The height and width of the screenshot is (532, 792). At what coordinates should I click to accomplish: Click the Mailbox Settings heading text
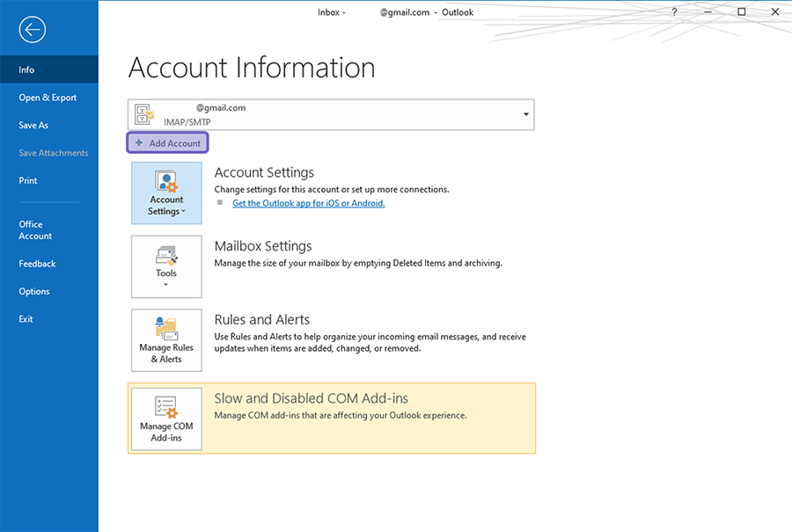pos(263,246)
